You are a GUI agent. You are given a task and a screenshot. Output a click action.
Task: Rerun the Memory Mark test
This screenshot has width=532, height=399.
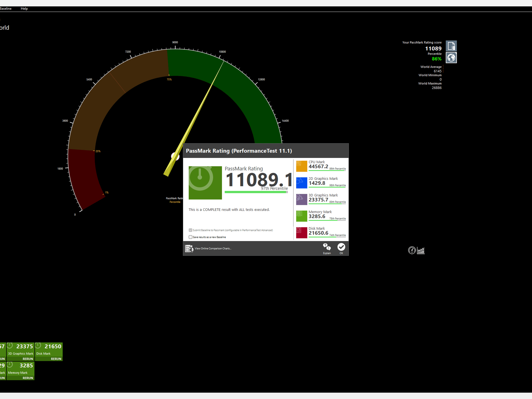click(28, 378)
